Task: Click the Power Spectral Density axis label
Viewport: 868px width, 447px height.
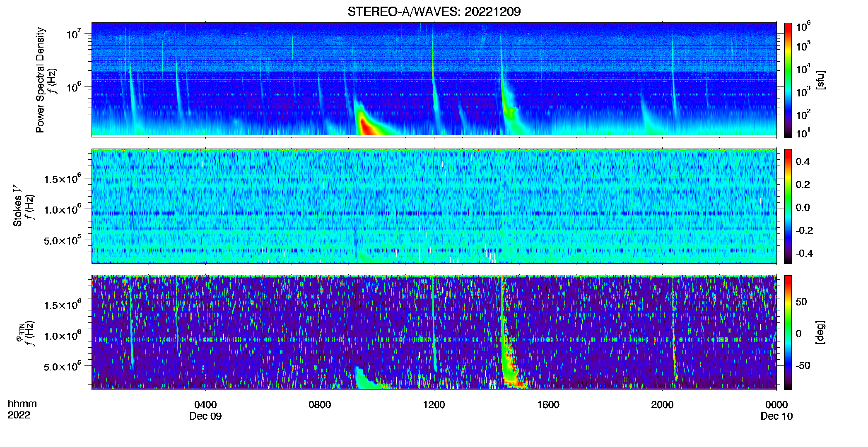Action: [x=40, y=80]
